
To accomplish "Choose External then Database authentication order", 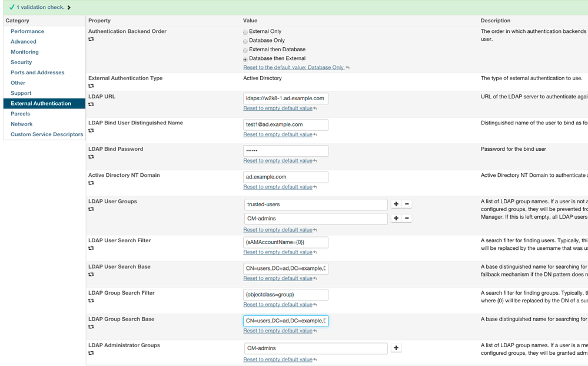I will point(245,50).
